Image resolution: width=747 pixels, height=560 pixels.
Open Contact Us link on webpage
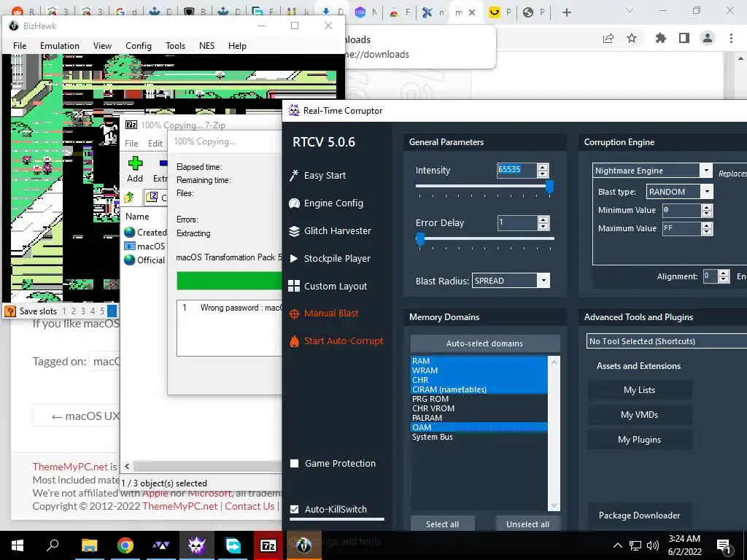(249, 506)
